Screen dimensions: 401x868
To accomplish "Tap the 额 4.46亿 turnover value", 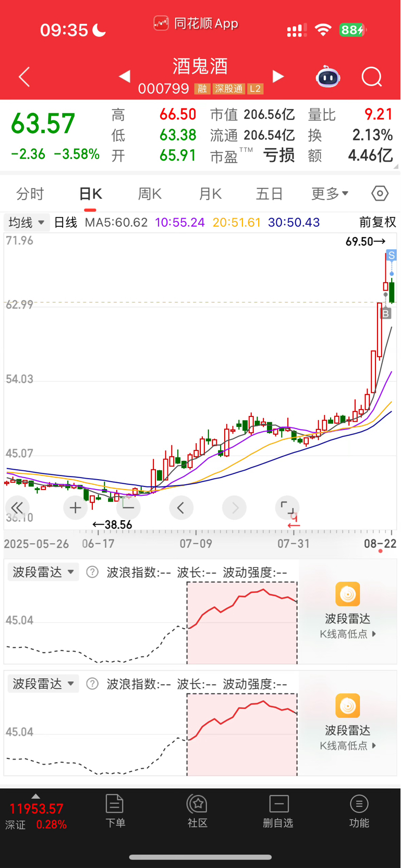I will pos(370,155).
